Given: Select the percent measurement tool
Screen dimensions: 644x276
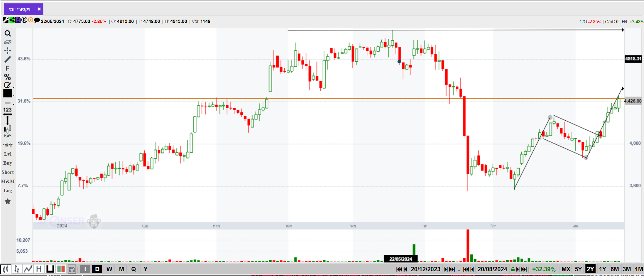Looking at the screenshot, I should coord(7,77).
